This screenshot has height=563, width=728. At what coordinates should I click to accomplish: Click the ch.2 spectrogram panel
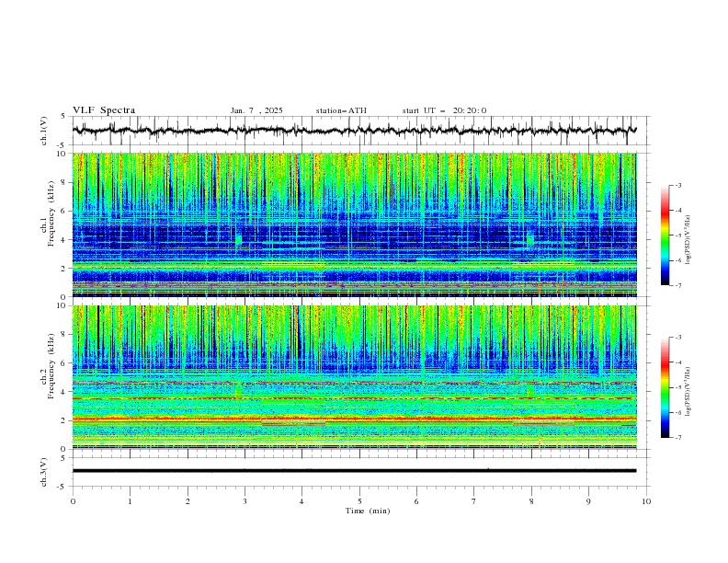pyautogui.click(x=355, y=377)
